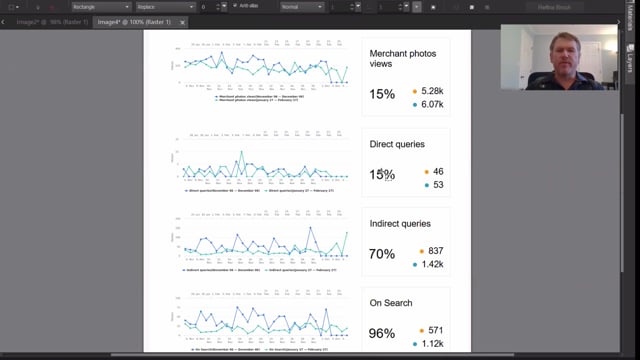640x360 pixels.
Task: Switch to the Image2 document tab
Action: (52, 22)
